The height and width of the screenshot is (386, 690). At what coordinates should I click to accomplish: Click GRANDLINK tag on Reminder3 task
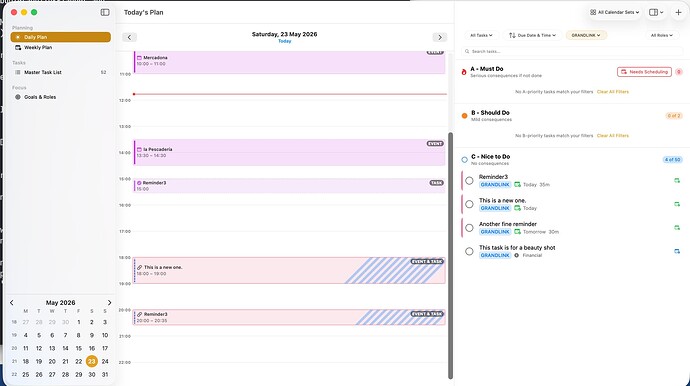pyautogui.click(x=495, y=184)
